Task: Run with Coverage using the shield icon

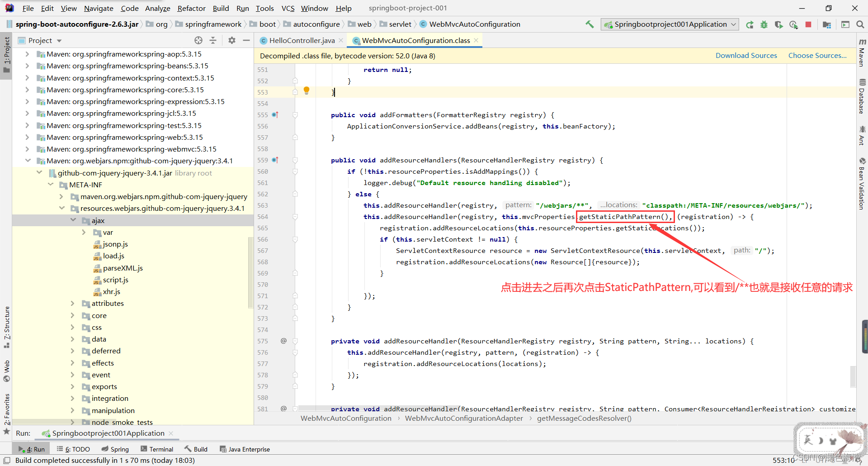Action: [x=778, y=24]
